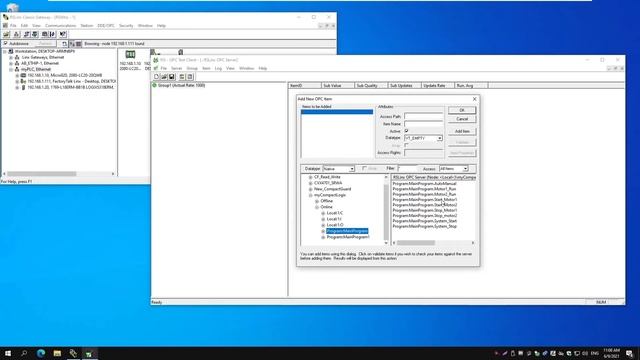This screenshot has width=640, height=360.
Task: Click Sub Value column header
Action: 338,86
